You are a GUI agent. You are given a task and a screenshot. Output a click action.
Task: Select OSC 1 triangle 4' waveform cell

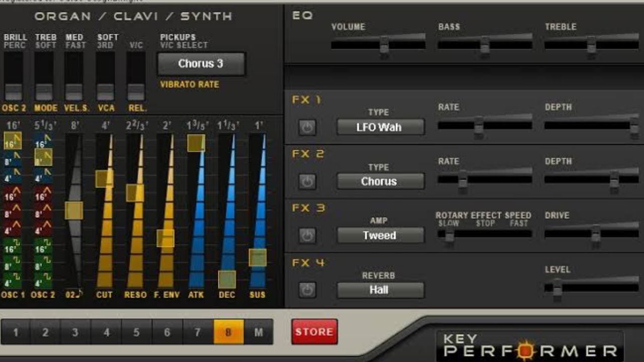point(13,228)
